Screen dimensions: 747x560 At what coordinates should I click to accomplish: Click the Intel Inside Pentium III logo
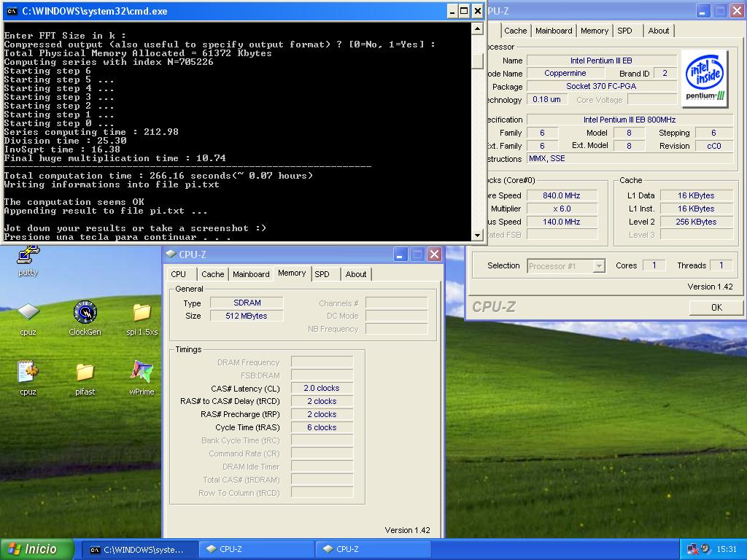[x=705, y=79]
